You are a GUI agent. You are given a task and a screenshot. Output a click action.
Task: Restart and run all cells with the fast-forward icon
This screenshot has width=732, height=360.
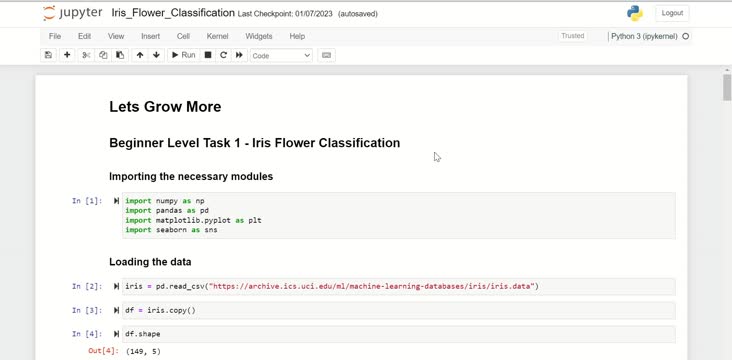coord(239,55)
